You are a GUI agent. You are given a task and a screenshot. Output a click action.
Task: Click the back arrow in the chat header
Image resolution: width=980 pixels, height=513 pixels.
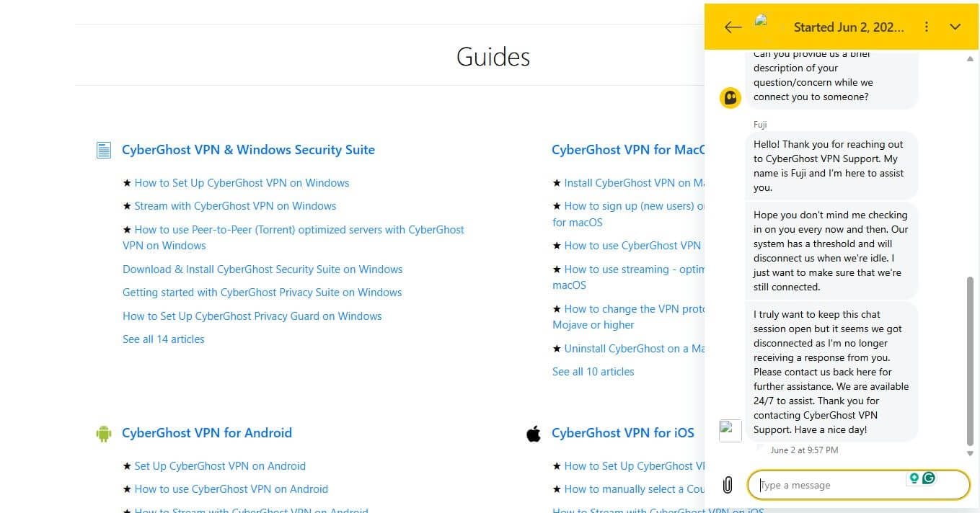(x=732, y=27)
